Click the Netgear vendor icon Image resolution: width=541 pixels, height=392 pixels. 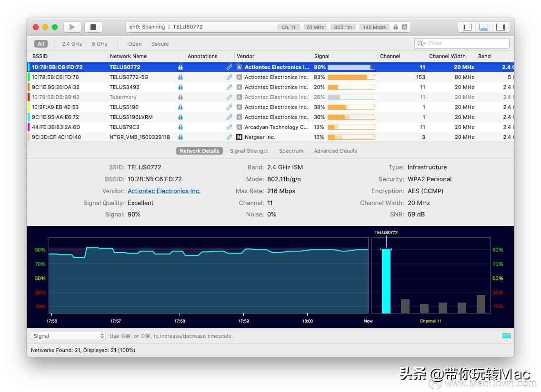[x=239, y=137]
